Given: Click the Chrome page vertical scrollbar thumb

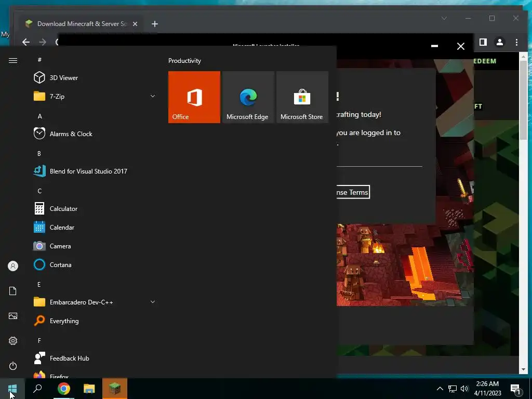Looking at the screenshot, I should coord(523,100).
